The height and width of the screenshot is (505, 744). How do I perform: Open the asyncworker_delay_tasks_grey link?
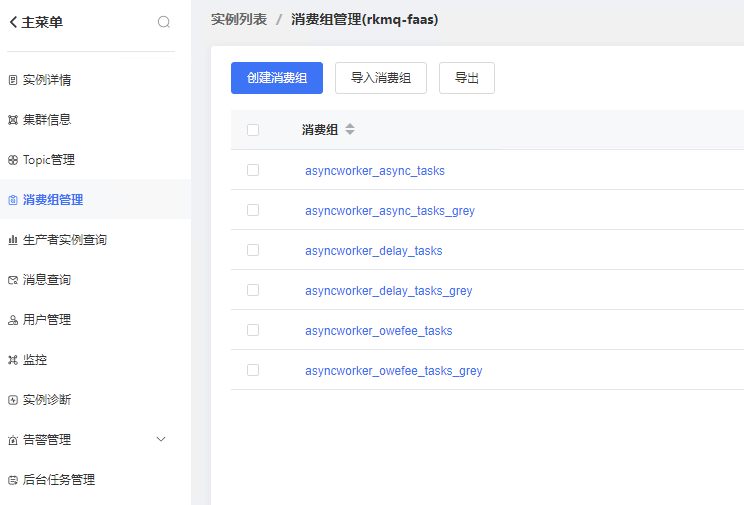pos(389,291)
